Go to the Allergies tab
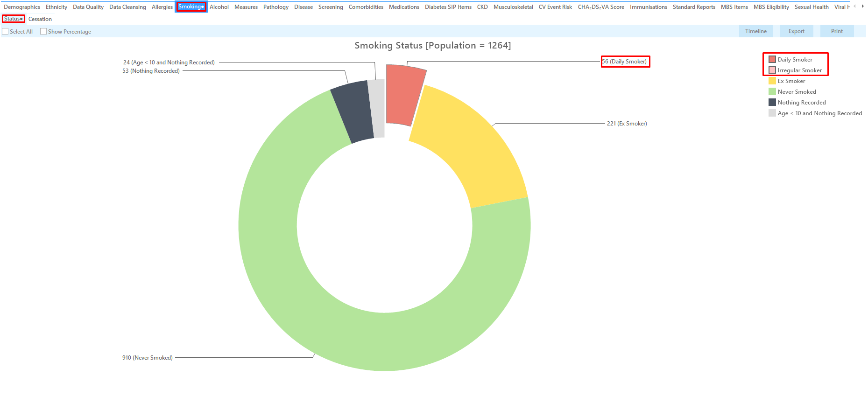 pos(162,7)
